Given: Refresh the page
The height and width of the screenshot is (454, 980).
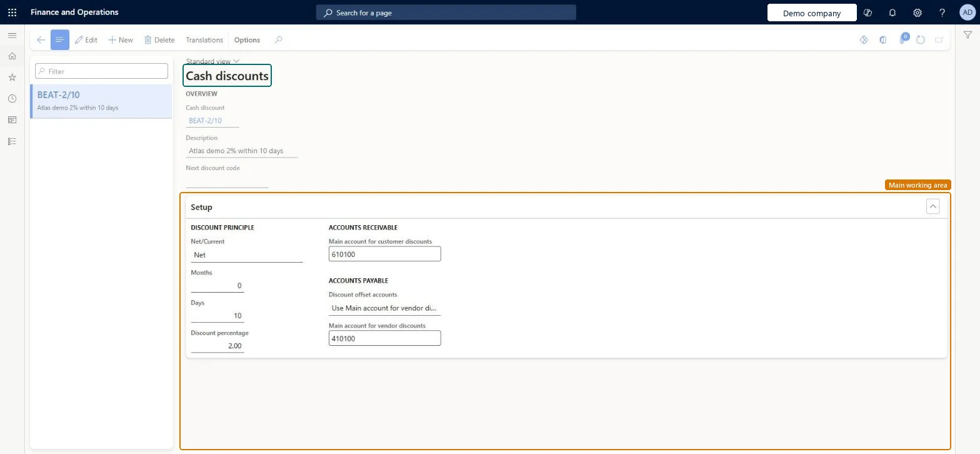Looking at the screenshot, I should click(921, 40).
